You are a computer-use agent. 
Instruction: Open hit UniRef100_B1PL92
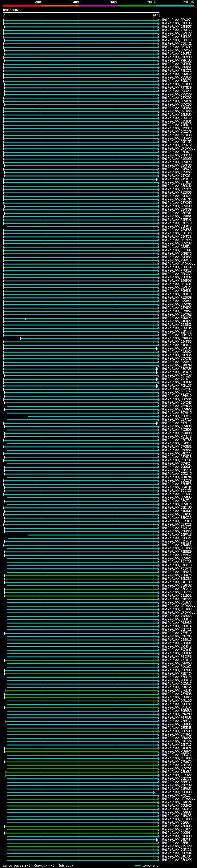177,37
